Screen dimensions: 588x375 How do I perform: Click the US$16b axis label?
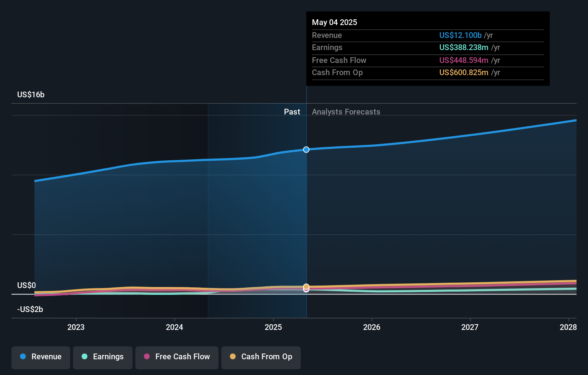pyautogui.click(x=30, y=95)
